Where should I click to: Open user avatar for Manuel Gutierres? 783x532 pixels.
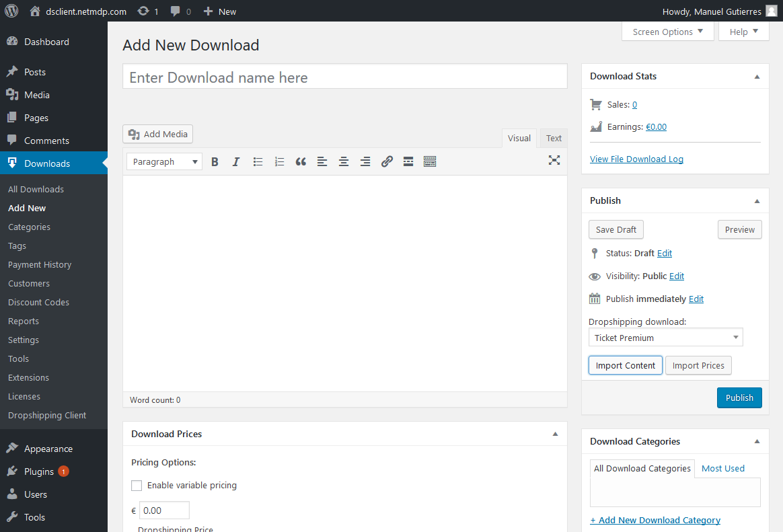click(772, 11)
